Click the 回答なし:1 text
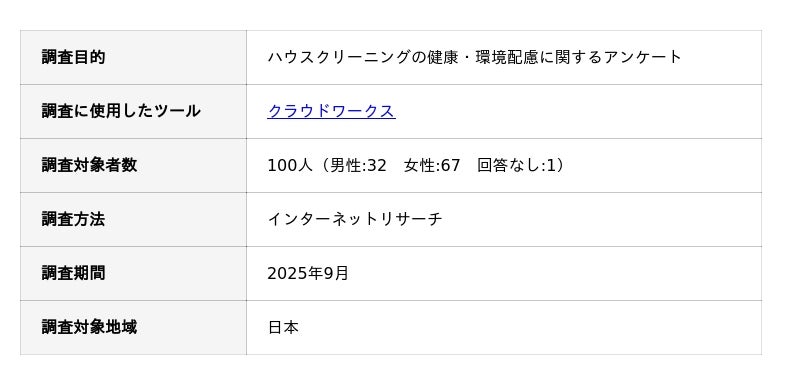 (x=516, y=165)
